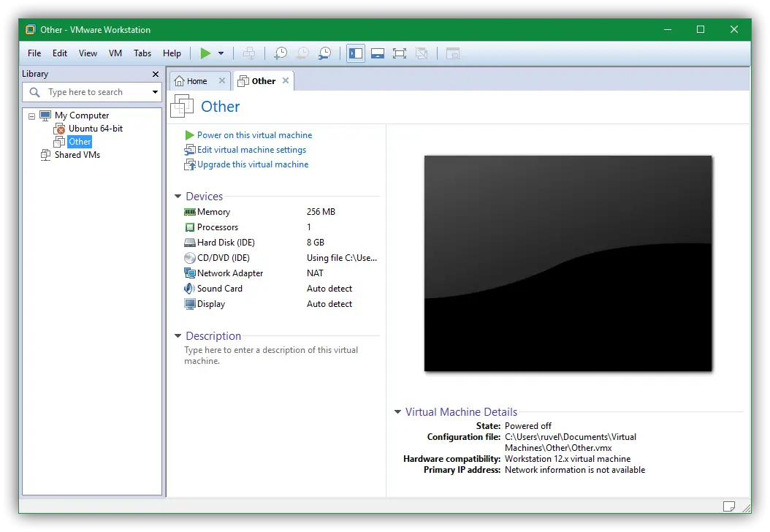Toggle the library sidebar visibility
Viewport: 770px width, 532px height.
click(356, 53)
